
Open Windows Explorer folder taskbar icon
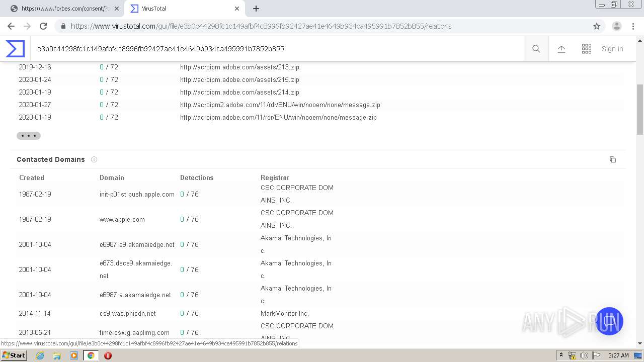pos(57,355)
